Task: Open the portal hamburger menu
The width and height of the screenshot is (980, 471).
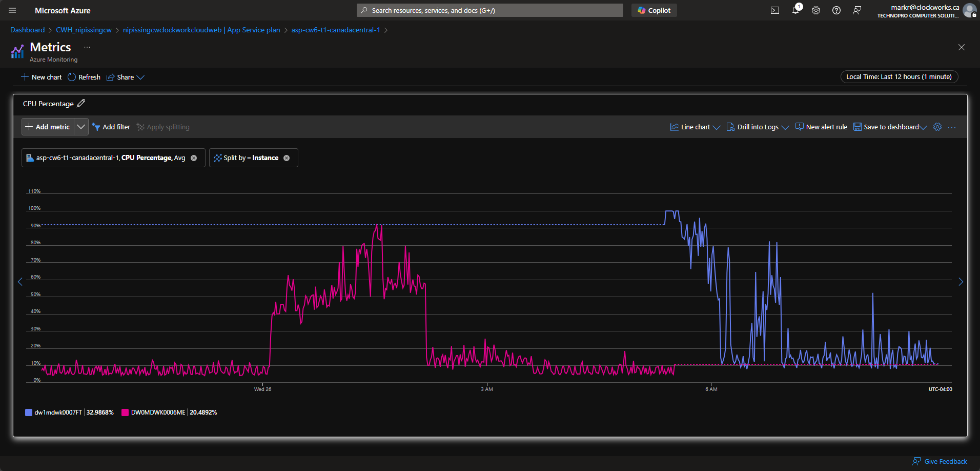Action: coord(12,10)
